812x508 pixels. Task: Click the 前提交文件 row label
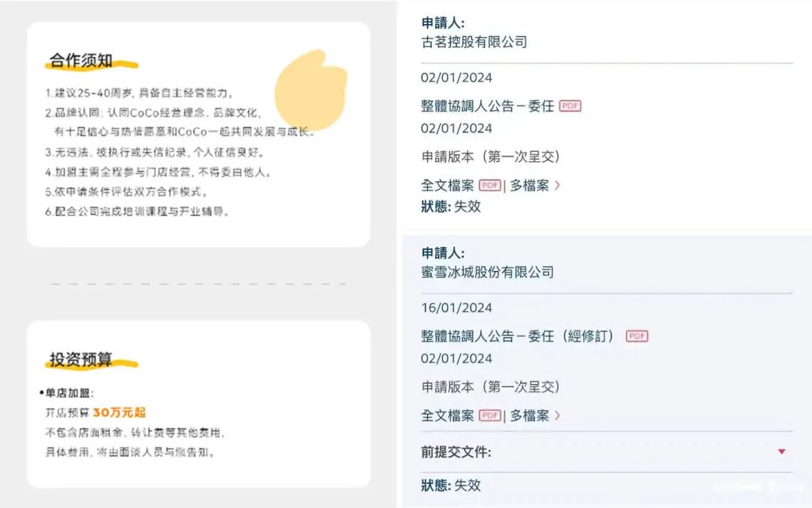[x=456, y=452]
